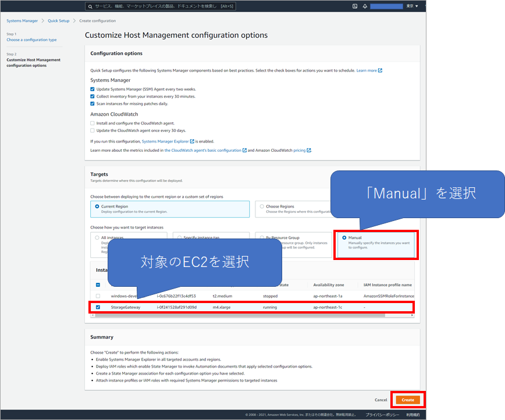
Task: Click the orange Create button
Action: 408,400
